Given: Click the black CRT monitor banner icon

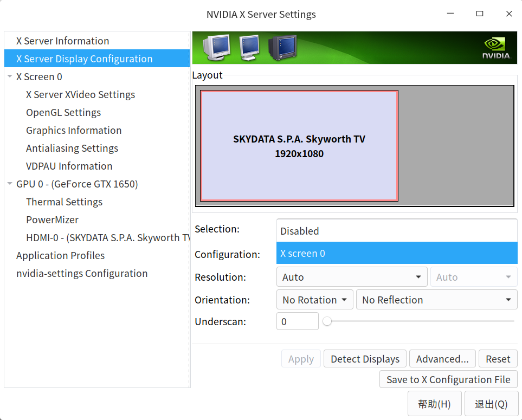Looking at the screenshot, I should point(282,48).
